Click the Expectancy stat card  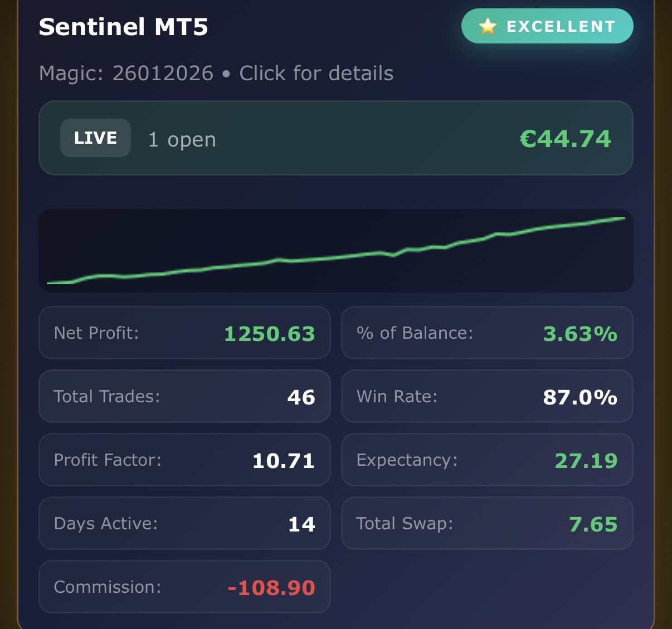coord(486,460)
